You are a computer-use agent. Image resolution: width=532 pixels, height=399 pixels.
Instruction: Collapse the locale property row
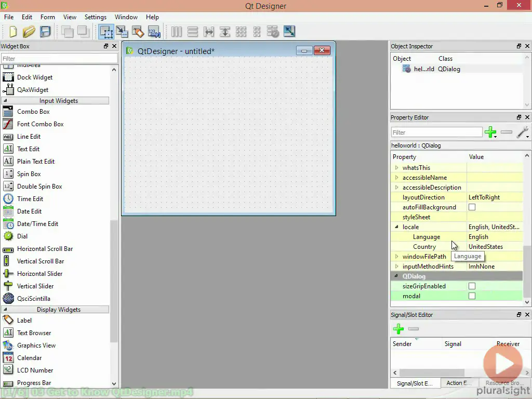click(x=396, y=227)
